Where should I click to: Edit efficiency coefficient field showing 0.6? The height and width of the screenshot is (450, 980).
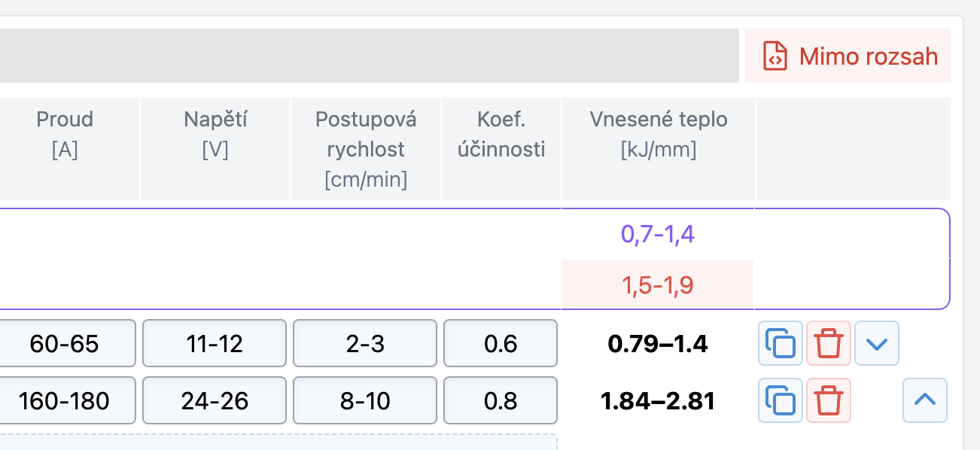(501, 344)
